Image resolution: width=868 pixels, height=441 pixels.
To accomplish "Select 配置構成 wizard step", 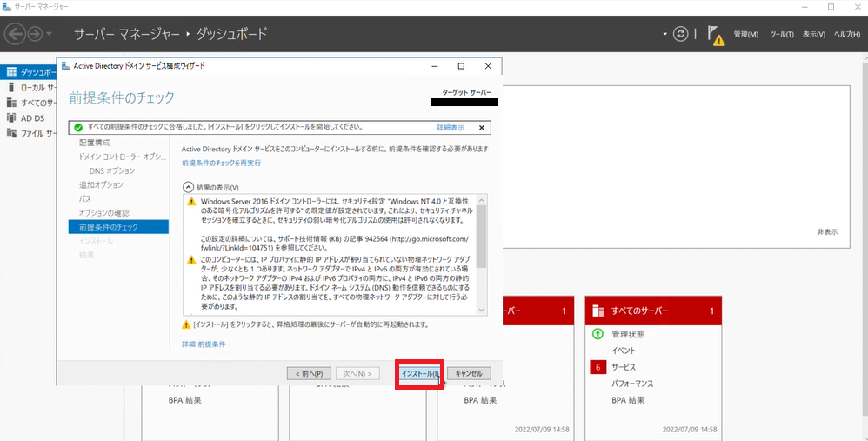I will click(95, 143).
